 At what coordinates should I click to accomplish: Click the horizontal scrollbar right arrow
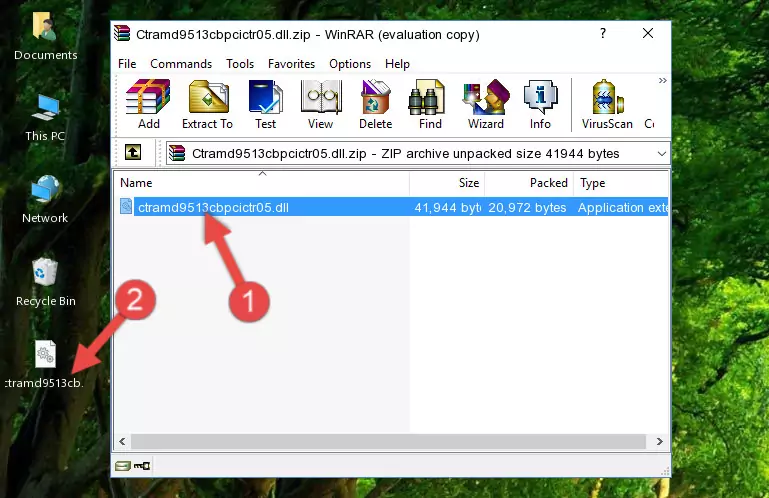(660, 441)
